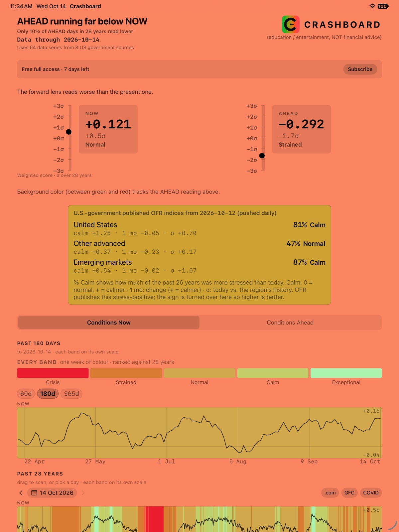Screen dimensions: 399x532
Task: Open the 14 Oct 2026 date picker
Action: point(52,493)
